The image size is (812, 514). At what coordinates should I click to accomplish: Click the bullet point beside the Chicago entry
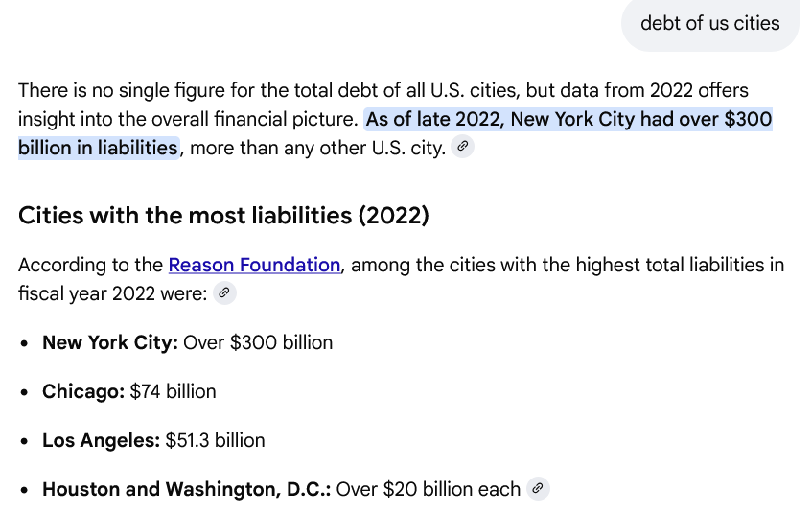tap(24, 392)
